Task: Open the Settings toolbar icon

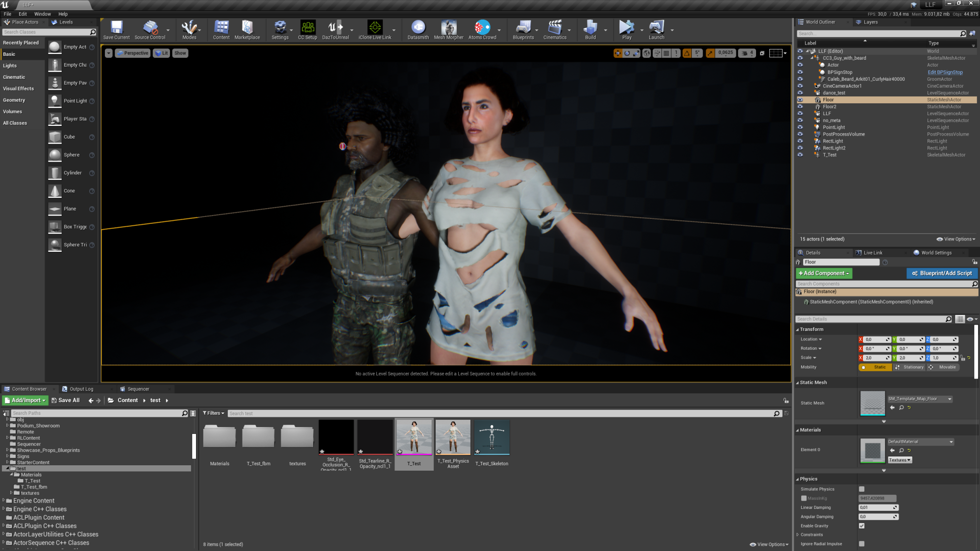Action: (x=280, y=30)
